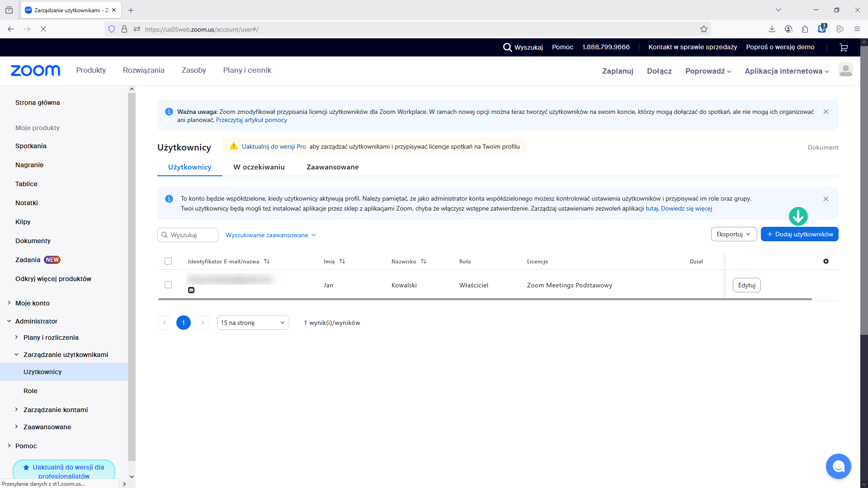This screenshot has height=488, width=868.
Task: Select all users checkbox in header
Action: [168, 261]
